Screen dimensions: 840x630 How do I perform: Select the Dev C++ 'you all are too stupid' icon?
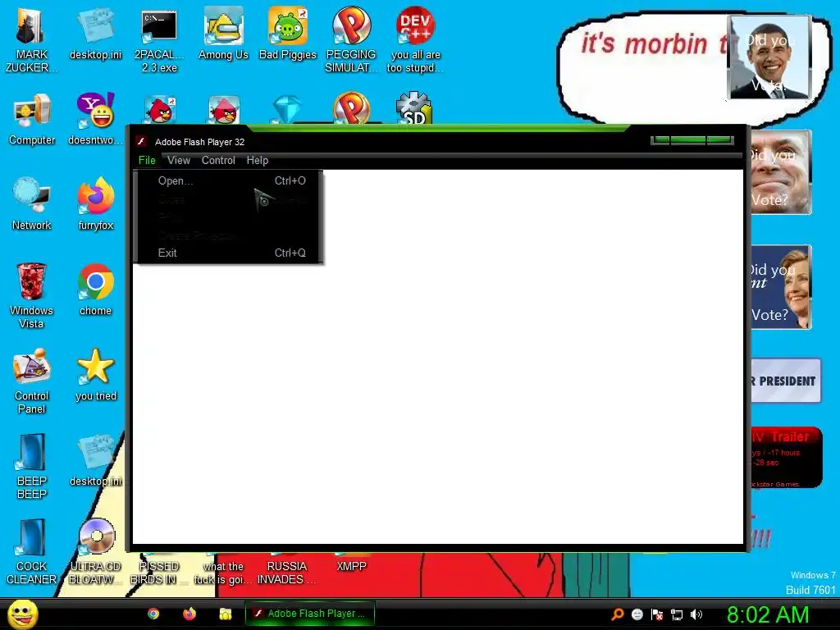[x=415, y=40]
